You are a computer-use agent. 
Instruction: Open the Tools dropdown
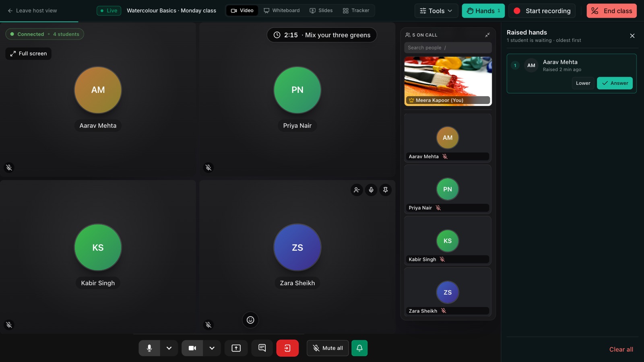click(436, 11)
